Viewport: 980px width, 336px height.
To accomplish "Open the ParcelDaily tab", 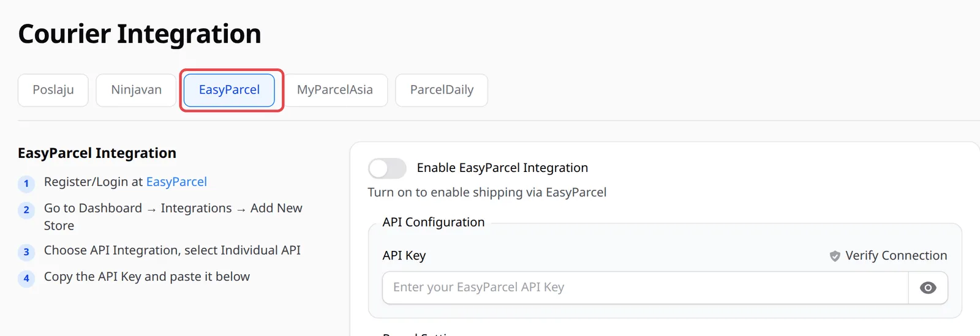I will [x=442, y=90].
